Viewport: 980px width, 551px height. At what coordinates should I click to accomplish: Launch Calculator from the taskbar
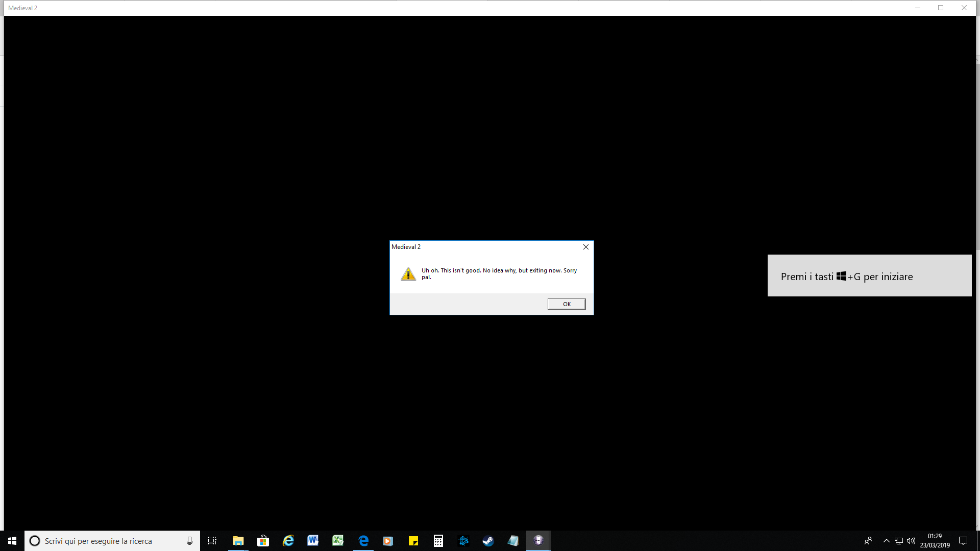tap(438, 541)
